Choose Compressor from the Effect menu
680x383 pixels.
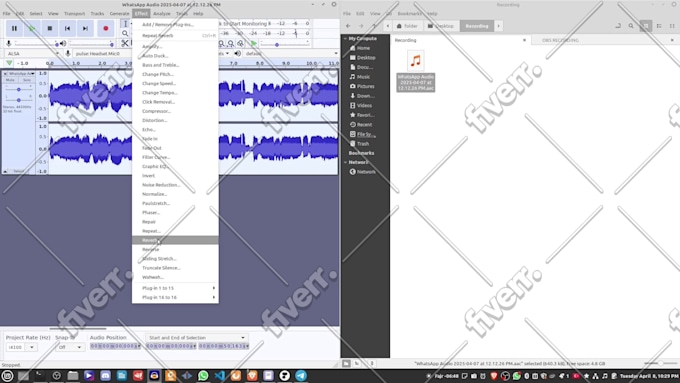(175, 111)
